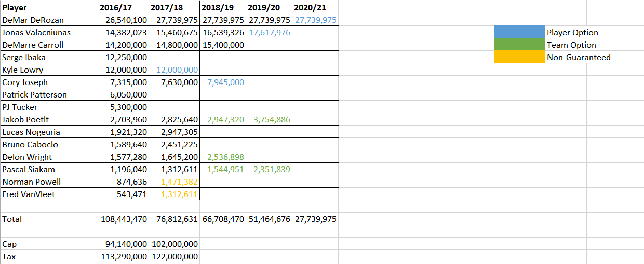644x264 pixels.
Task: Click the 'Player Option' legend label
Action: (x=572, y=33)
